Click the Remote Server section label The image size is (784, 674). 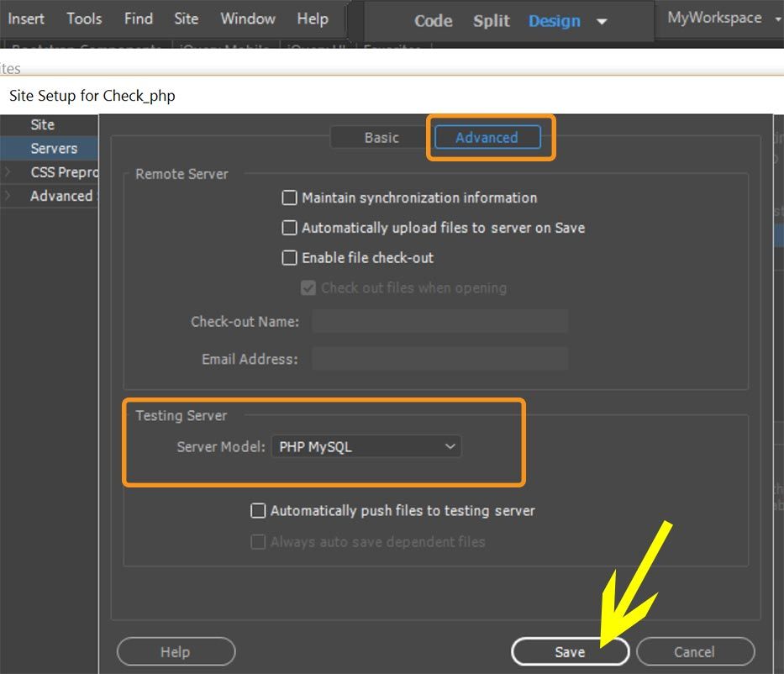point(182,174)
